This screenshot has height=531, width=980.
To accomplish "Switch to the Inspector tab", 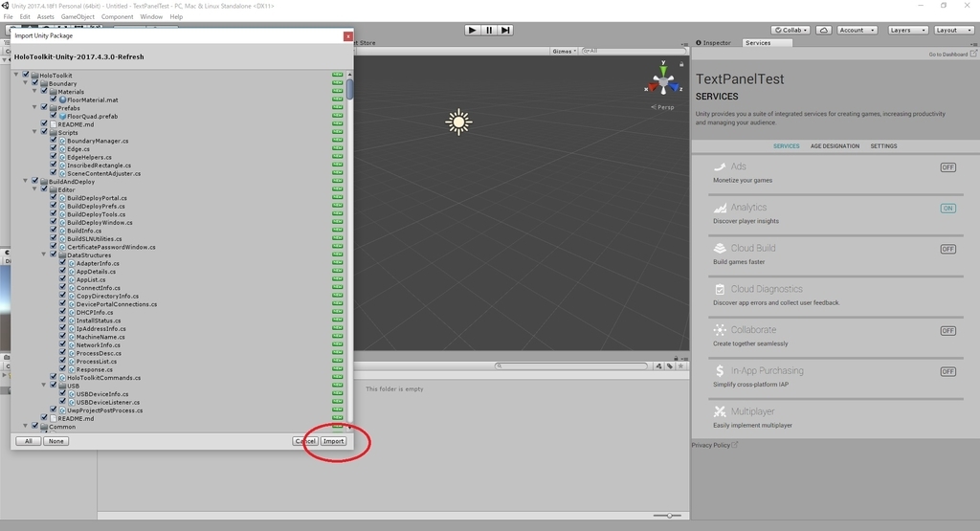I will pyautogui.click(x=714, y=43).
